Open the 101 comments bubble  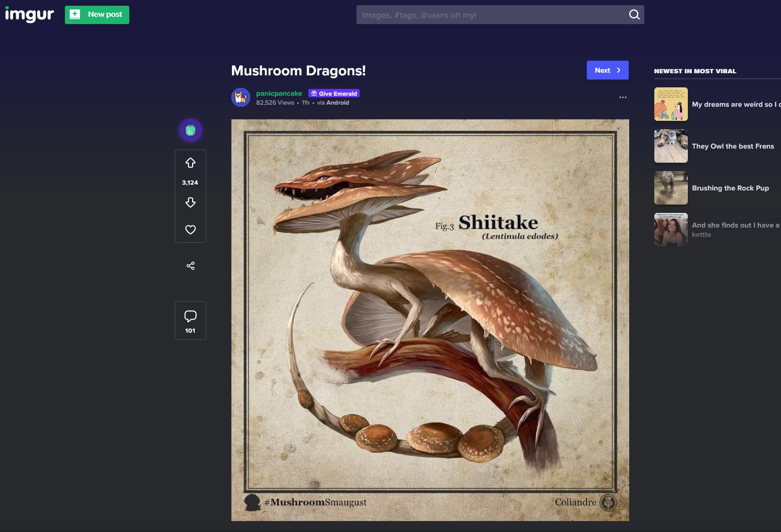tap(190, 321)
